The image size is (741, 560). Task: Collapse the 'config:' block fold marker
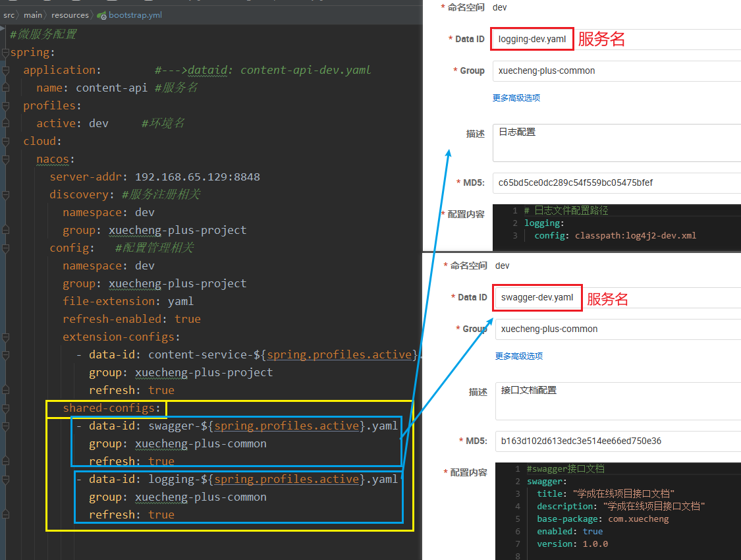click(x=6, y=248)
